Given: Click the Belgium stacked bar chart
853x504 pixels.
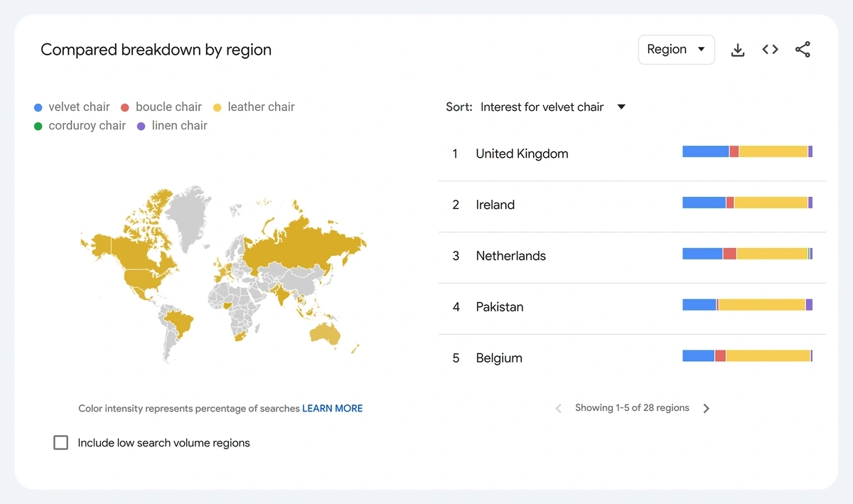Looking at the screenshot, I should tap(747, 356).
